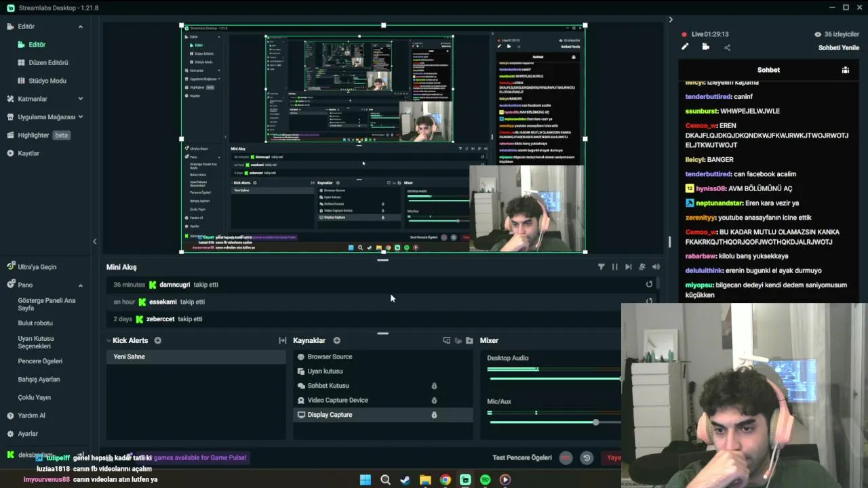This screenshot has width=868, height=488.
Task: Open Bahşiş Ayarları page
Action: (x=39, y=380)
